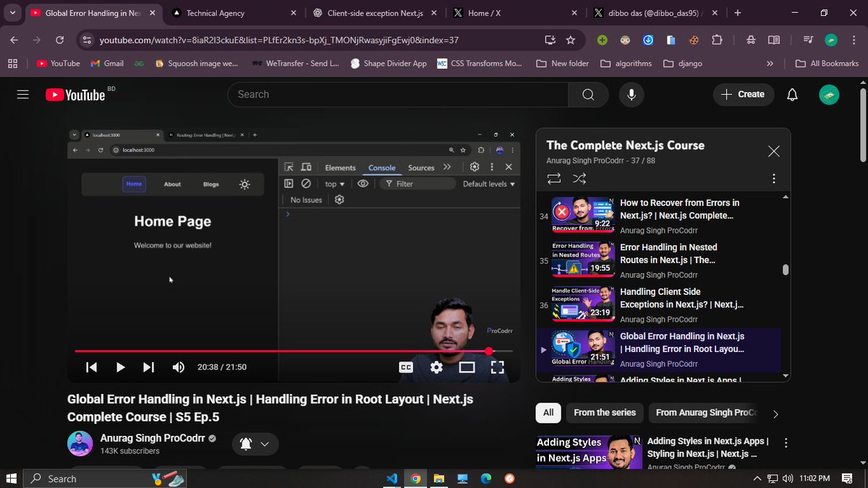The image size is (868, 488).
Task: Show hidden system tray icons chevron
Action: click(757, 479)
